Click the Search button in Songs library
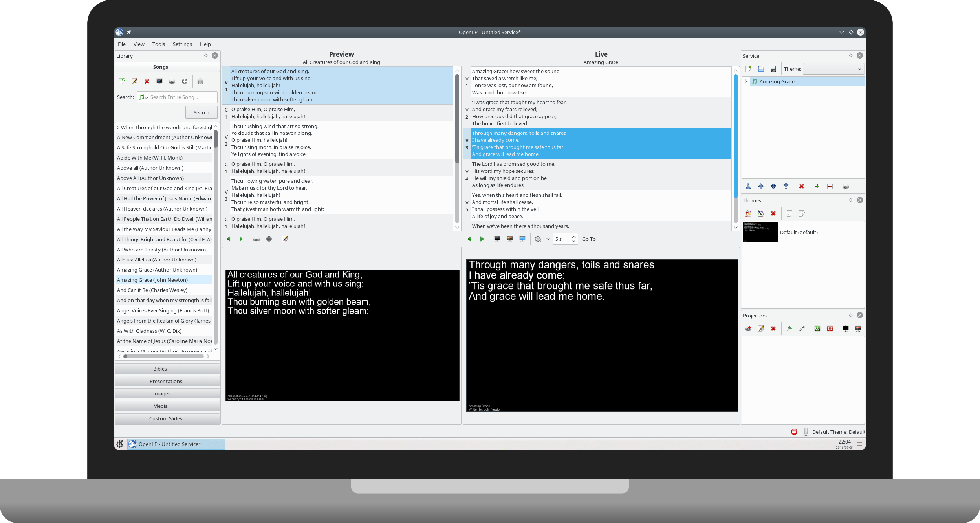The image size is (980, 523). pos(201,112)
